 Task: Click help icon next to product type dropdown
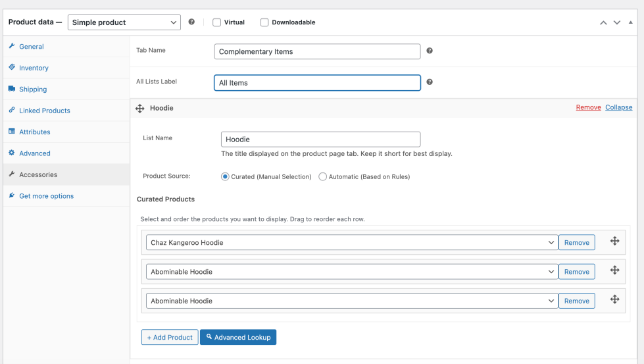pyautogui.click(x=191, y=22)
